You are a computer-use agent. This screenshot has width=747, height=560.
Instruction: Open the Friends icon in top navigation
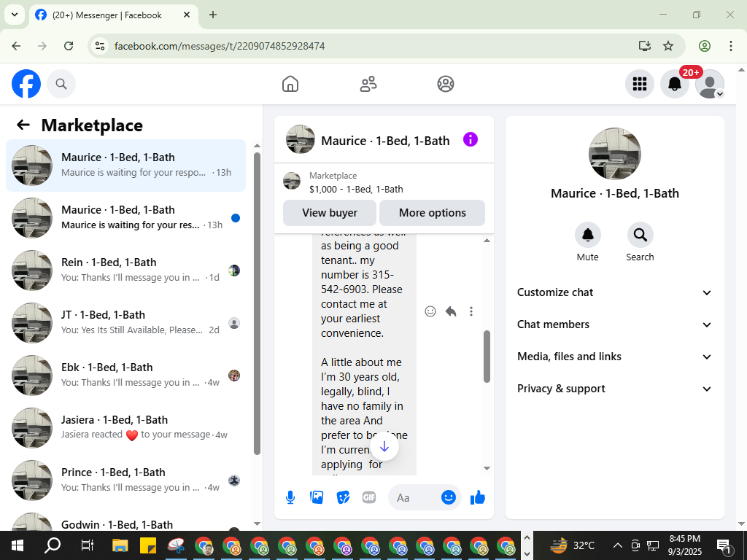368,84
